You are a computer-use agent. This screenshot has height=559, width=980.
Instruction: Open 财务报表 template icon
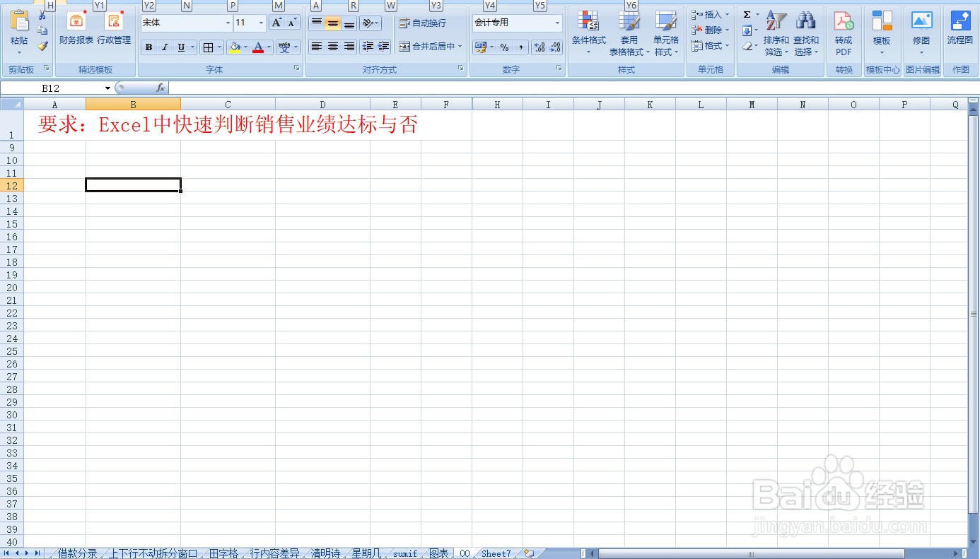(x=76, y=21)
